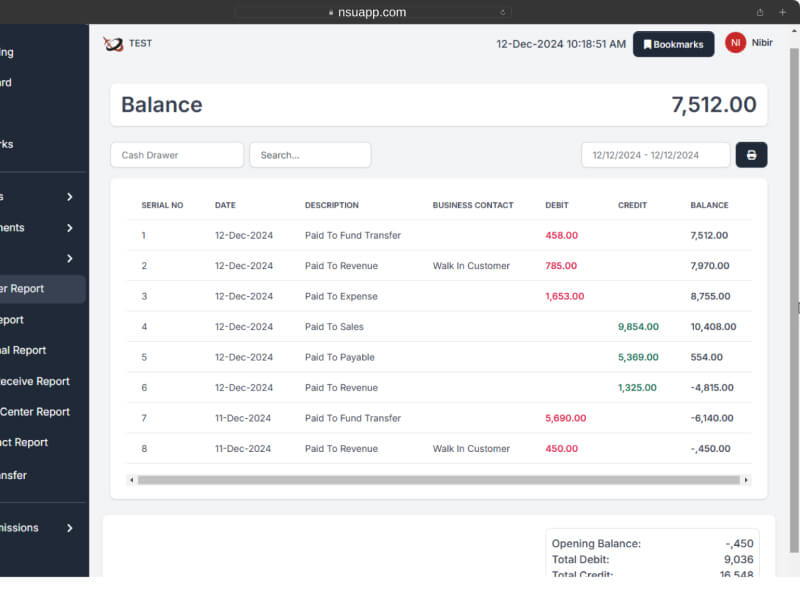Open the Center Report sidebar item
This screenshot has height=590, width=800.
40,412
